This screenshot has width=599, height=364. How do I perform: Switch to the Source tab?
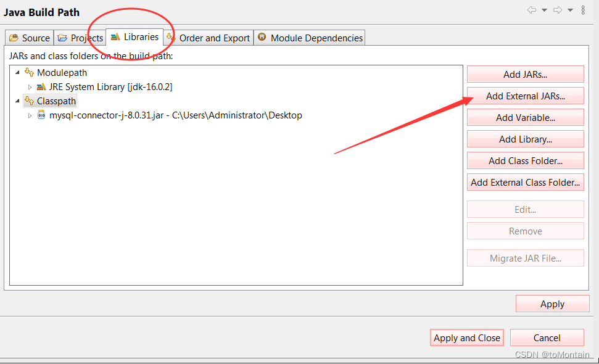30,38
